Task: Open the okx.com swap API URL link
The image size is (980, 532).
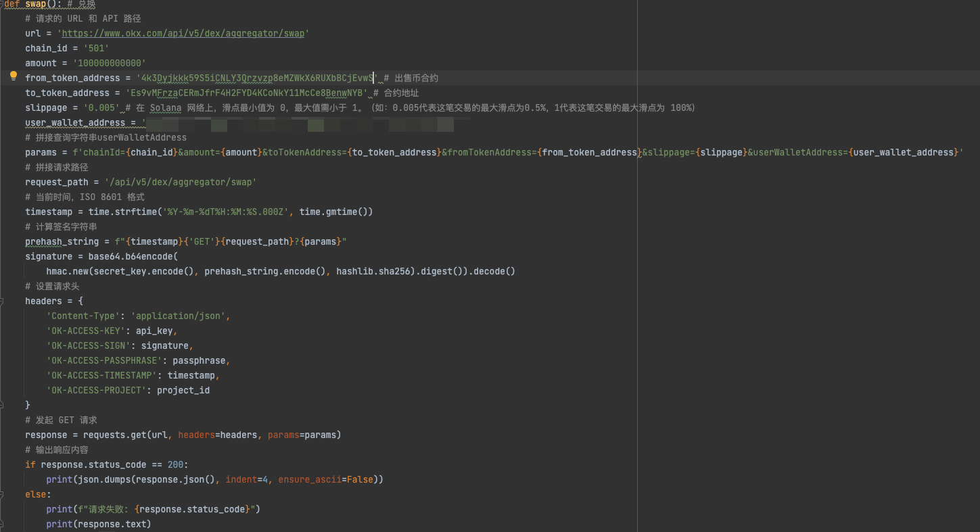Action: (183, 33)
